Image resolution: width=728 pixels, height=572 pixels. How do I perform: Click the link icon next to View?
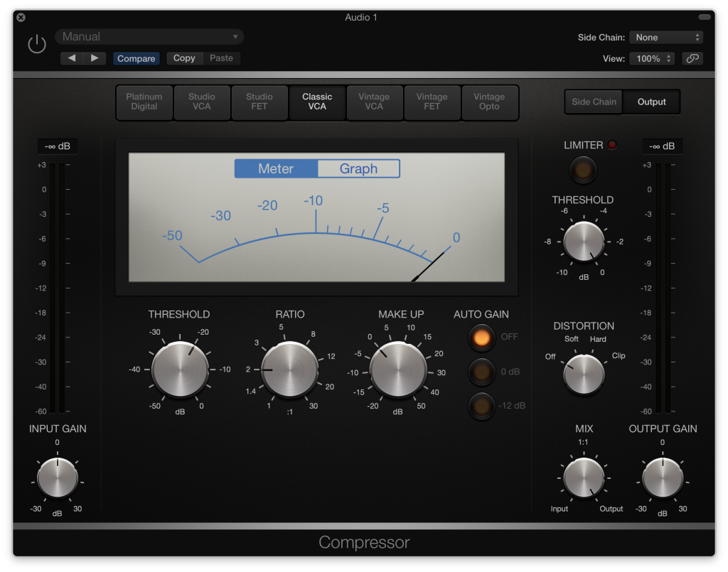pyautogui.click(x=692, y=58)
